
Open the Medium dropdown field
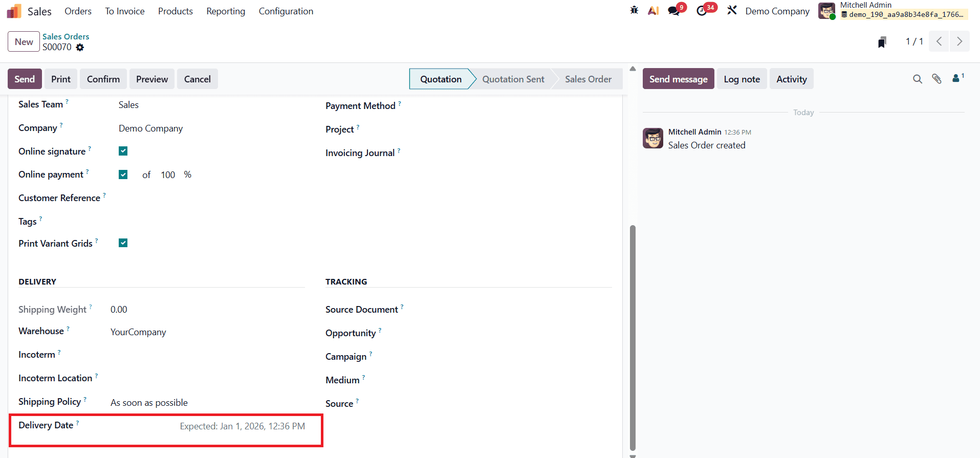click(x=514, y=380)
